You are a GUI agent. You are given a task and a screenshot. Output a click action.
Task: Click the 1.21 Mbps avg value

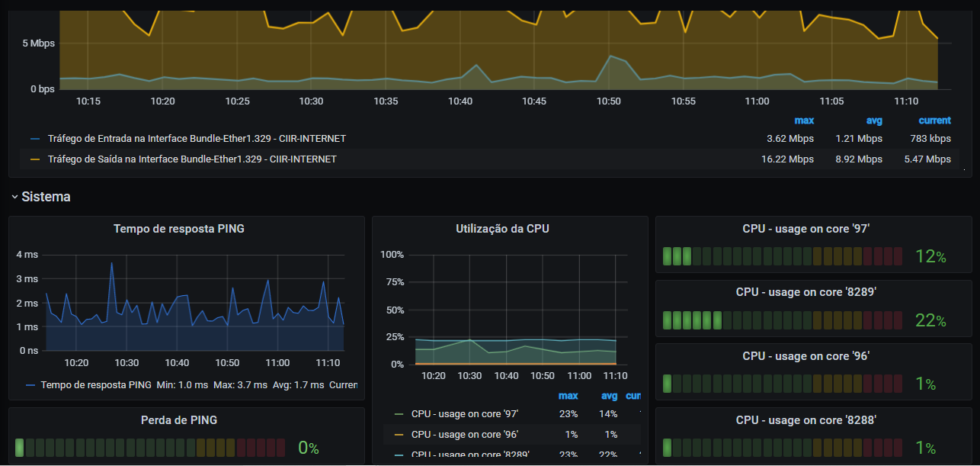pos(859,139)
